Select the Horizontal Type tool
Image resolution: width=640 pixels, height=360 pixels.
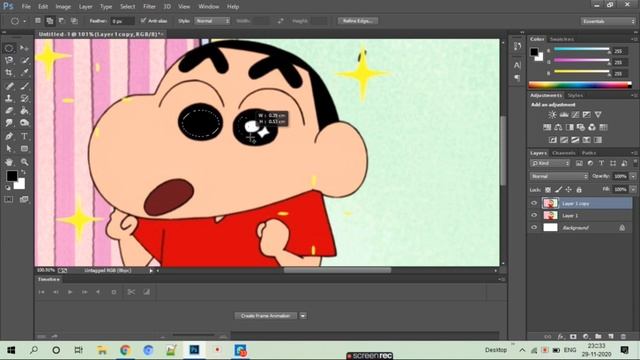click(24, 136)
